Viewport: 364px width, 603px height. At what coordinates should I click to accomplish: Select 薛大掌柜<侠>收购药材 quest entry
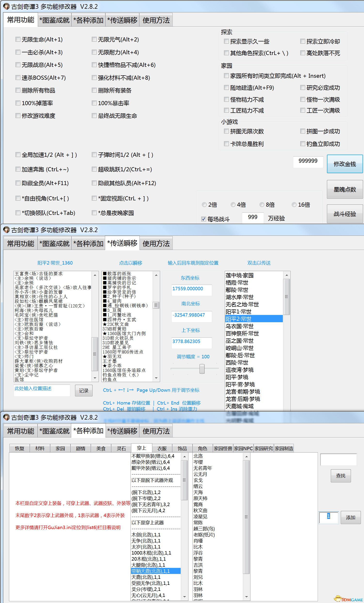[52, 361]
